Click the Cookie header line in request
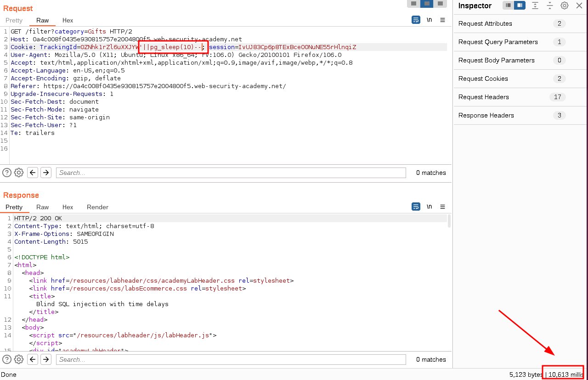588x380 pixels. 183,47
